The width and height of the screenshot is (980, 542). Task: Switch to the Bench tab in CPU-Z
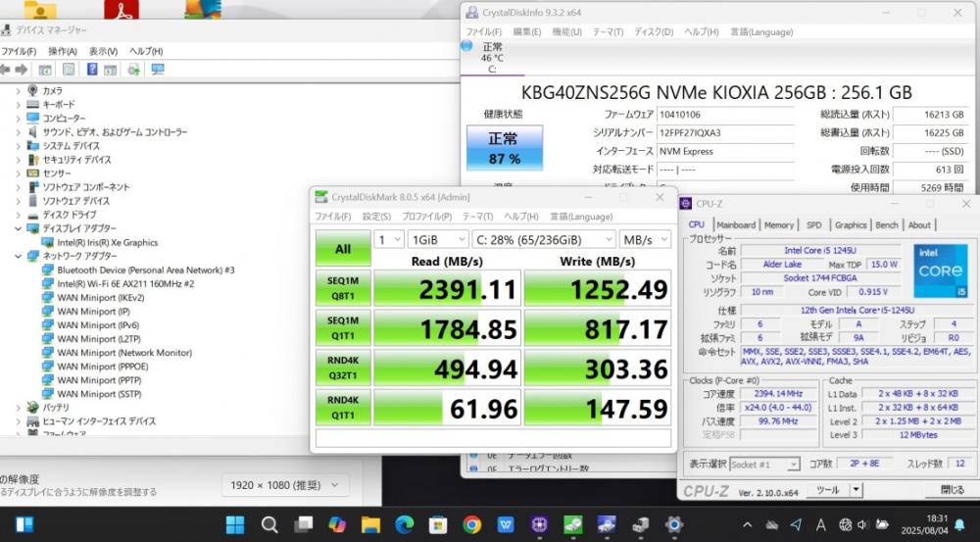886,225
